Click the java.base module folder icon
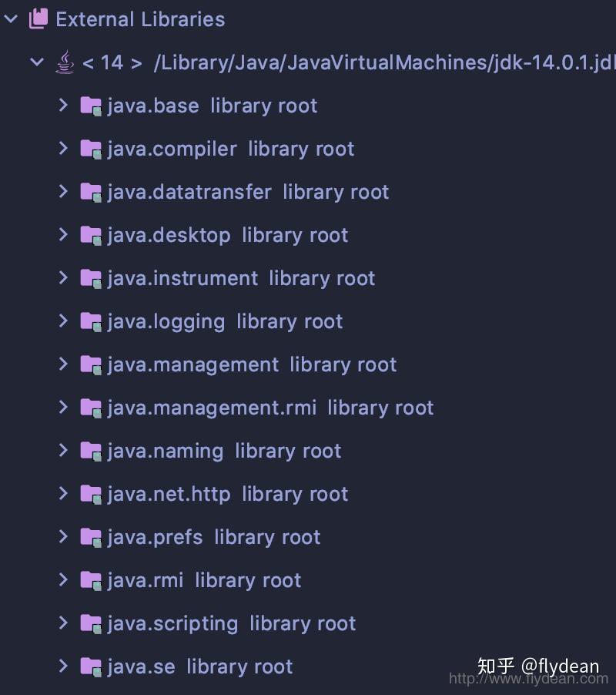Image resolution: width=616 pixels, height=695 pixels. (x=91, y=106)
